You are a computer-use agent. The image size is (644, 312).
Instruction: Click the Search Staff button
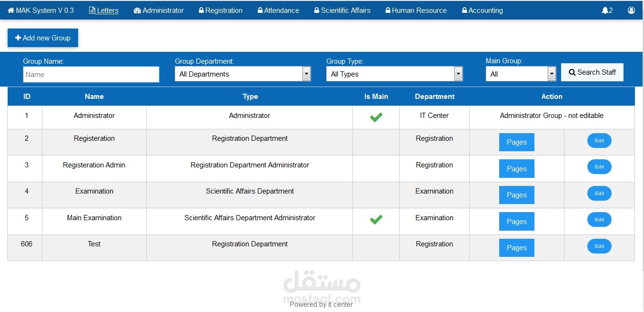592,72
